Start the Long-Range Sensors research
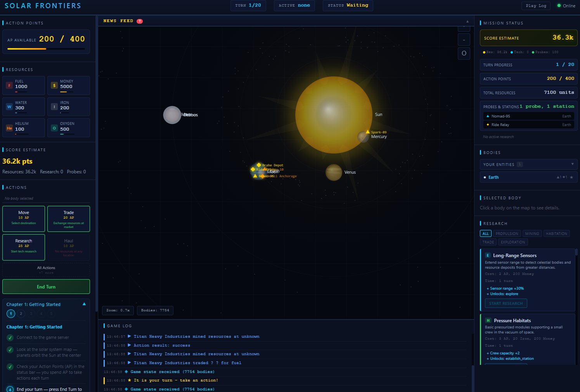This screenshot has height=392, width=580. pos(506,303)
